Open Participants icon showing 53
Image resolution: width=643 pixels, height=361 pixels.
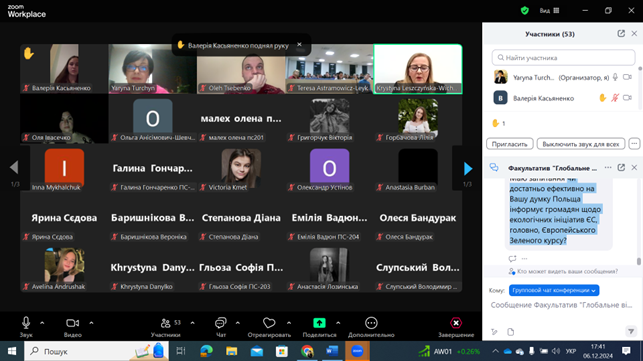coord(166,323)
